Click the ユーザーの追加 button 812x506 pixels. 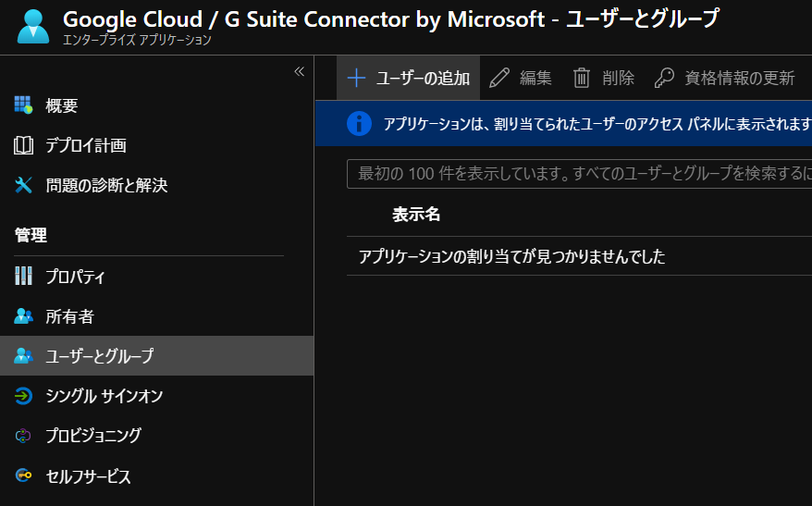[x=408, y=79]
